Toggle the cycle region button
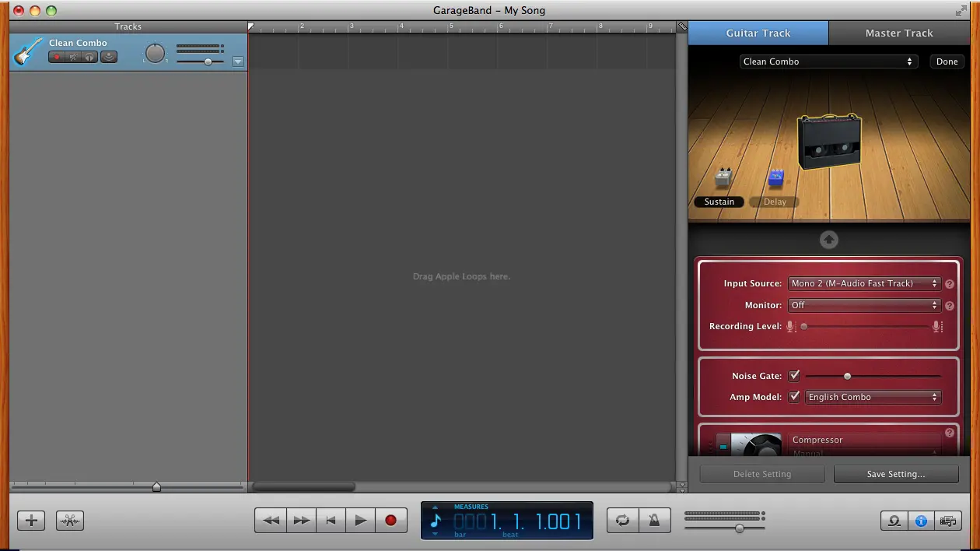 tap(622, 521)
